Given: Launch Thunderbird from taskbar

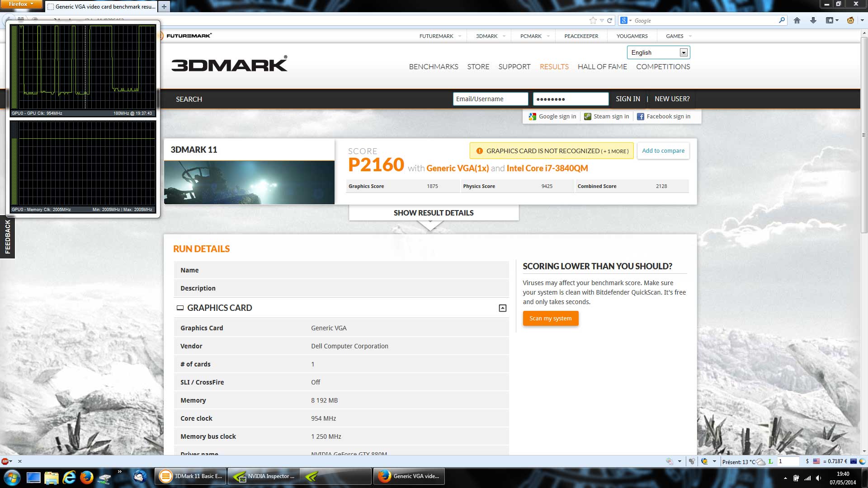Looking at the screenshot, I should pyautogui.click(x=140, y=477).
